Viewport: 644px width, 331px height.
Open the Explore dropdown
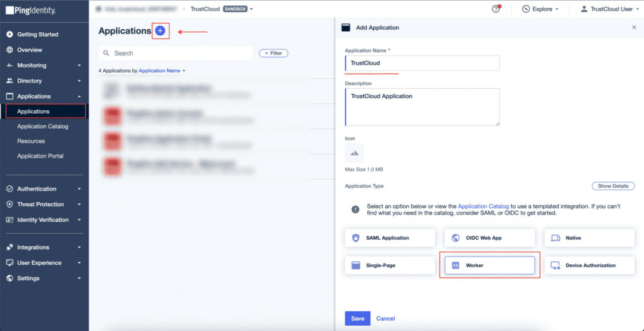pos(540,9)
